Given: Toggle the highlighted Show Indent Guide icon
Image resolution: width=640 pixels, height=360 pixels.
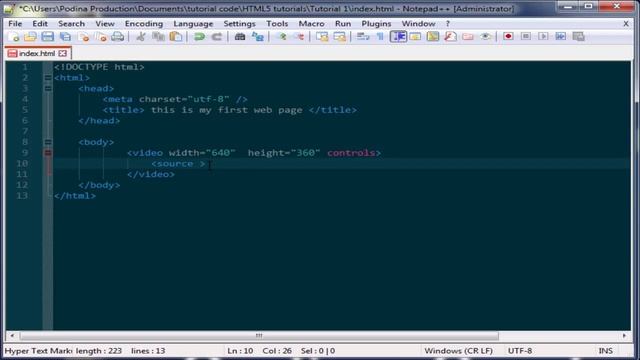Looking at the screenshot, I should (x=398, y=37).
